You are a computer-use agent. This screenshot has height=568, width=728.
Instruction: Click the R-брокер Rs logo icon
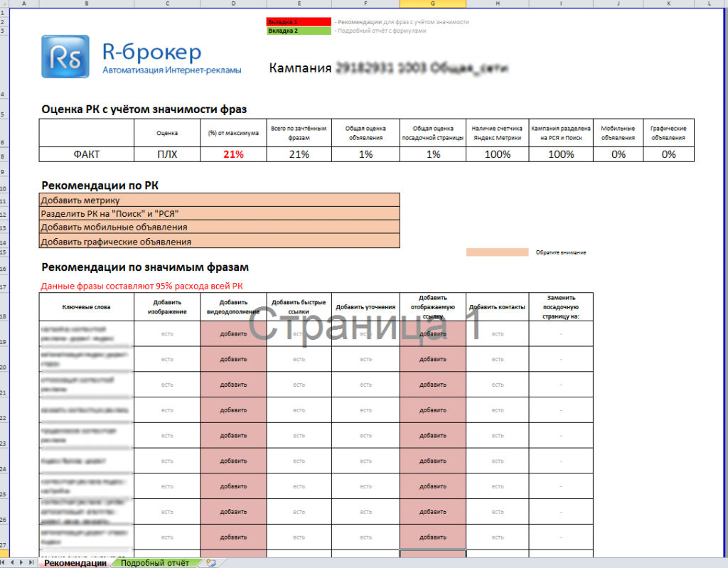(65, 57)
